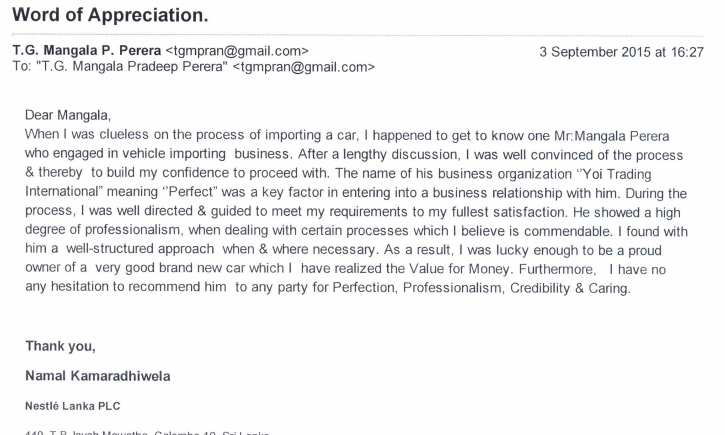Click the recipient email address in the To line
The height and width of the screenshot is (435, 725).
click(x=303, y=67)
